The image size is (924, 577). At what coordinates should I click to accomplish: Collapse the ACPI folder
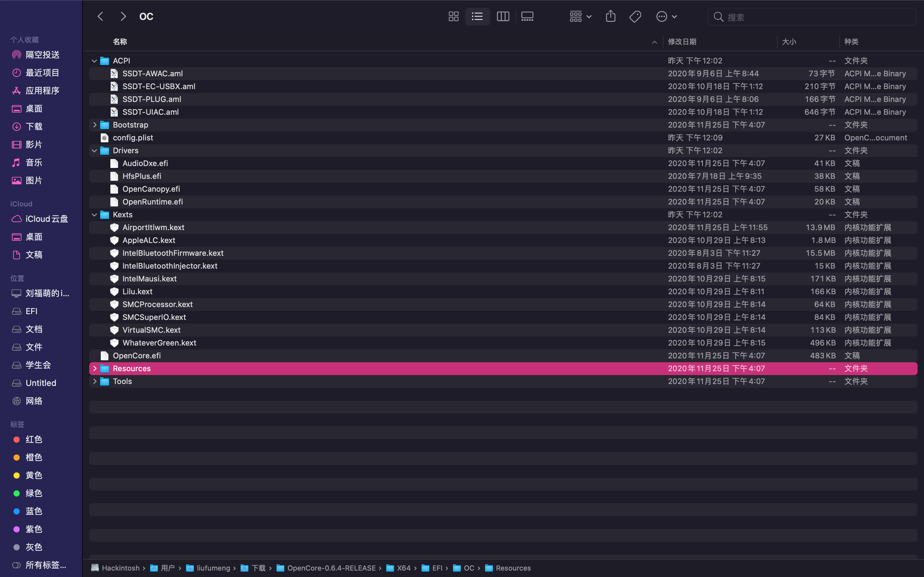(94, 61)
